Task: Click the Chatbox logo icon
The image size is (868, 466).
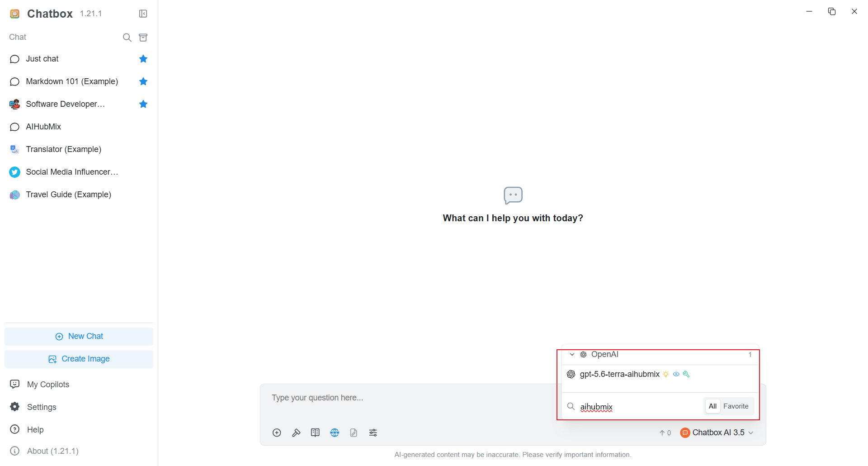Action: click(x=15, y=14)
